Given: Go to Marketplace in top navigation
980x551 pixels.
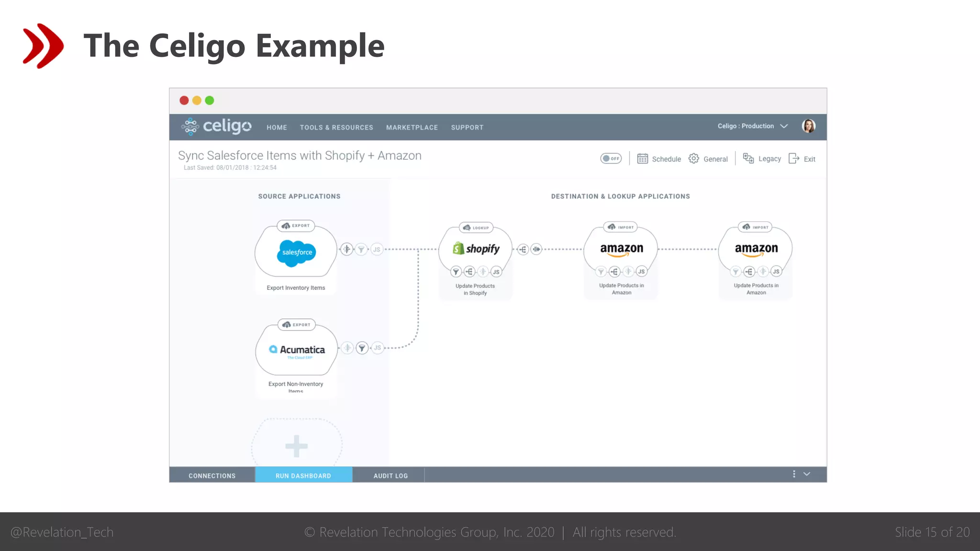Looking at the screenshot, I should pyautogui.click(x=412, y=127).
